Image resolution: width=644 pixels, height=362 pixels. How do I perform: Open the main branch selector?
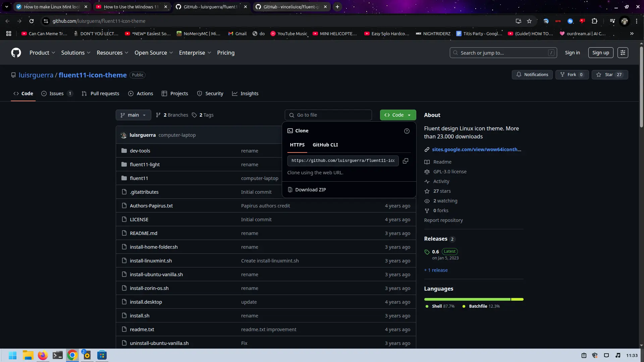coord(133,115)
